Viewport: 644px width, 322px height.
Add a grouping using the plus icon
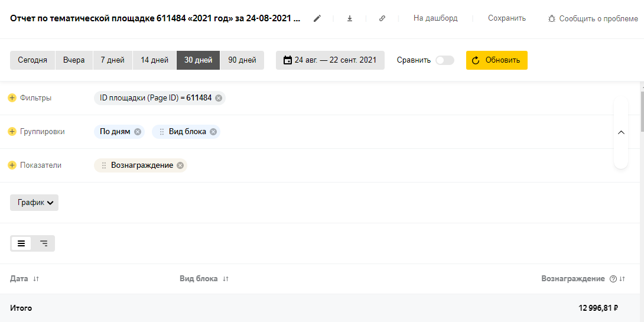click(12, 132)
